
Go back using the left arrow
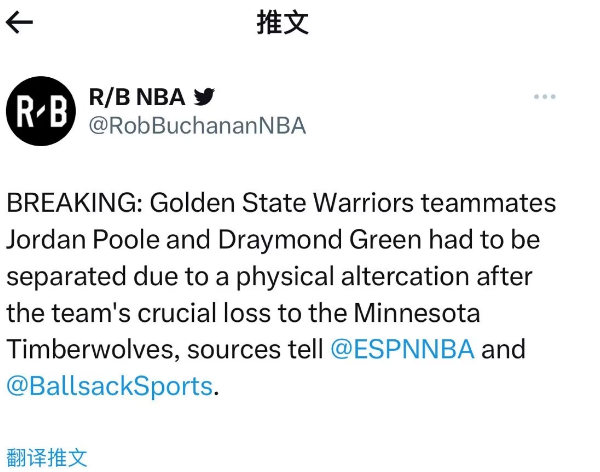point(19,22)
